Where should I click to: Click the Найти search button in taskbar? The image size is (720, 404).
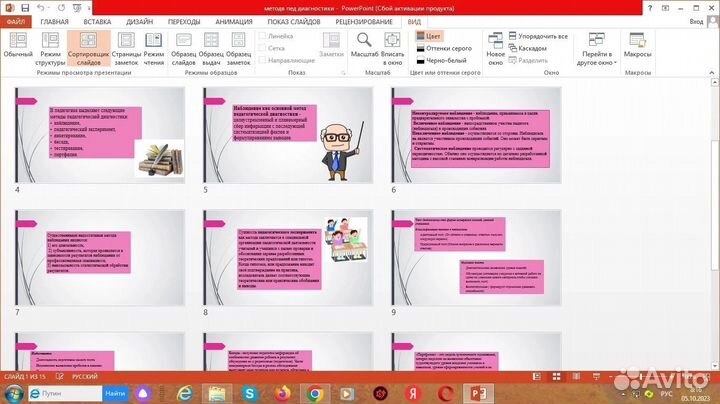pyautogui.click(x=115, y=393)
